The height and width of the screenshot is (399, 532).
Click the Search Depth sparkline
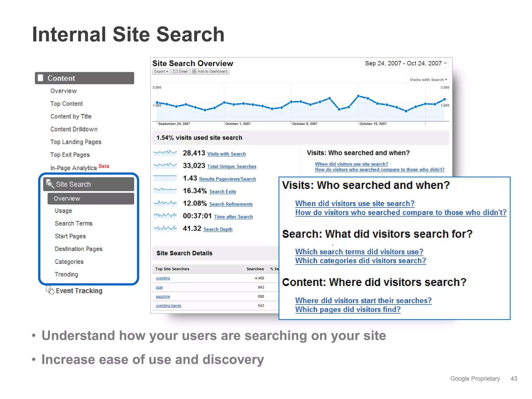point(165,228)
